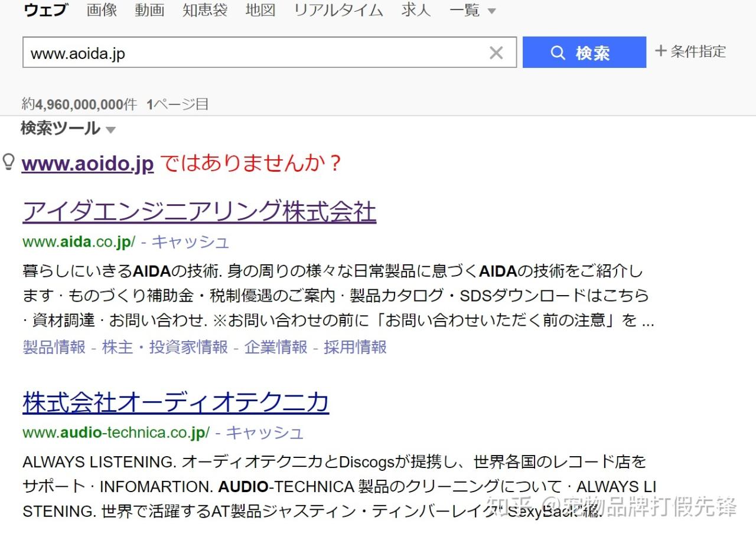
Task: Expand the 一覧 dropdown menu
Action: [x=472, y=11]
